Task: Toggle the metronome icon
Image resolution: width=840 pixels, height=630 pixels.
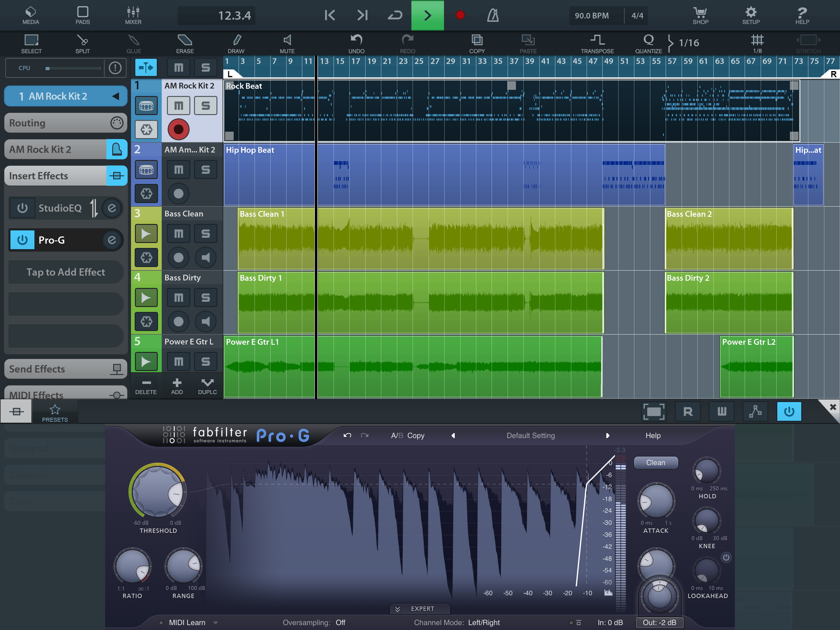Action: pos(493,16)
